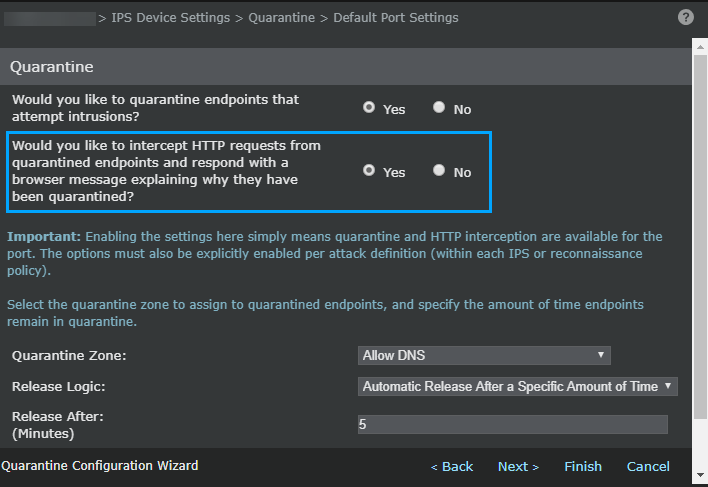Click the vertical scrollbar thumb
The image size is (708, 487).
tap(700, 237)
